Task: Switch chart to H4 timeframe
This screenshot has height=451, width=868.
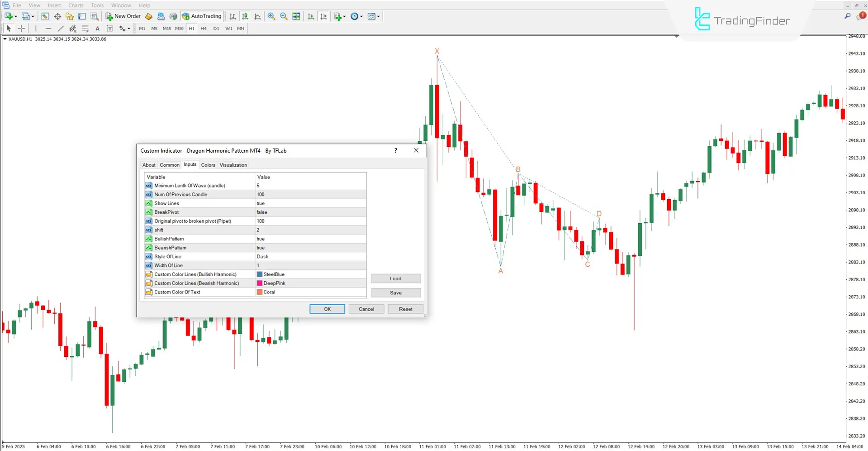Action: coord(203,28)
